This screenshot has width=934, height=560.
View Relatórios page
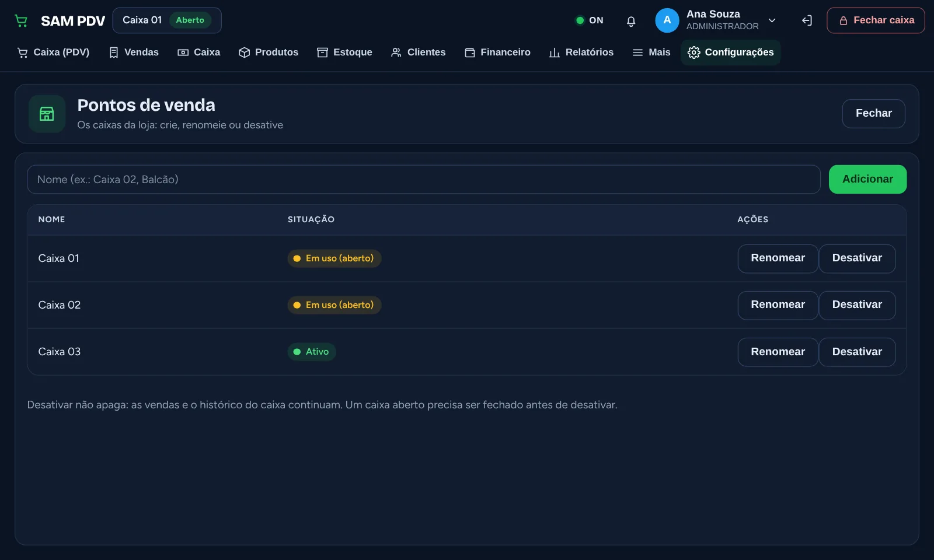pos(581,52)
